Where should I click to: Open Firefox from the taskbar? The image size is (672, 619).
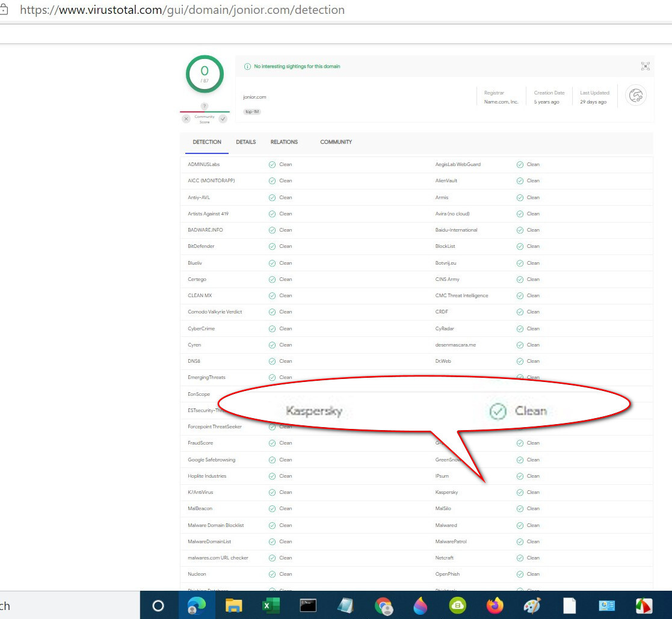[495, 605]
